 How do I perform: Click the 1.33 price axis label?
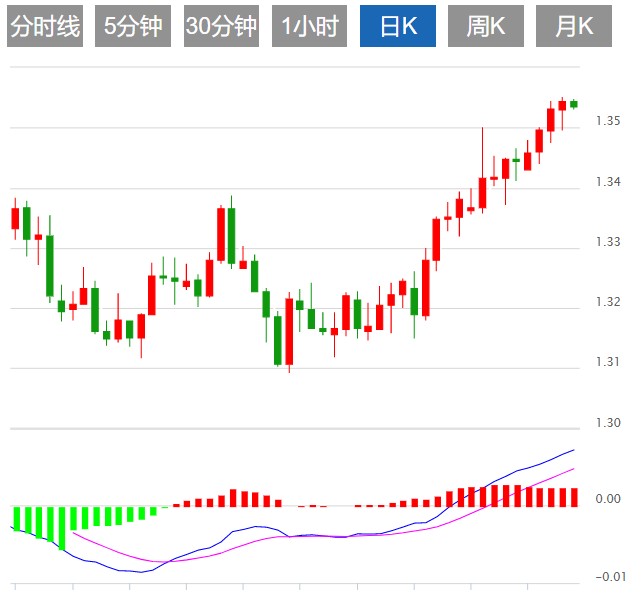coord(608,242)
